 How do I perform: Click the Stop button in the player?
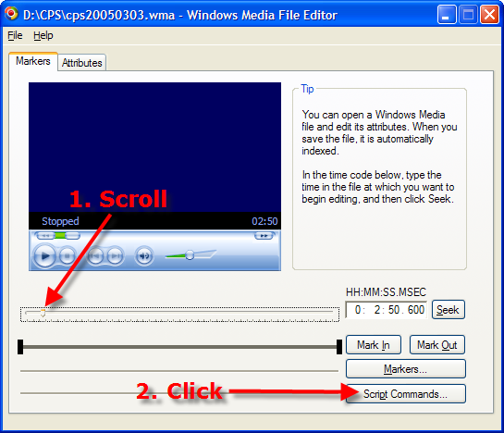click(x=68, y=256)
